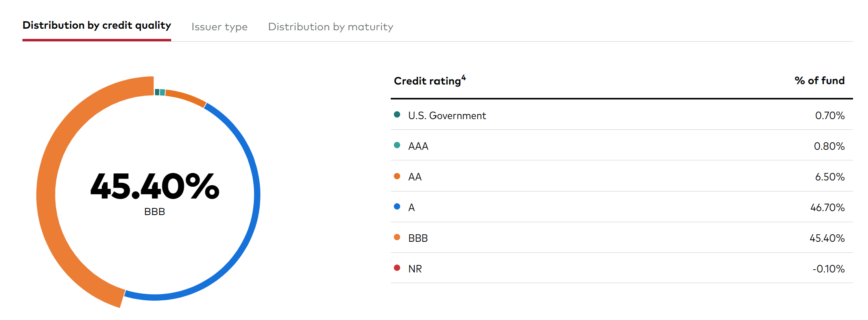Click the AA orange legend dot
Screen dimensions: 868x320
coord(398,177)
